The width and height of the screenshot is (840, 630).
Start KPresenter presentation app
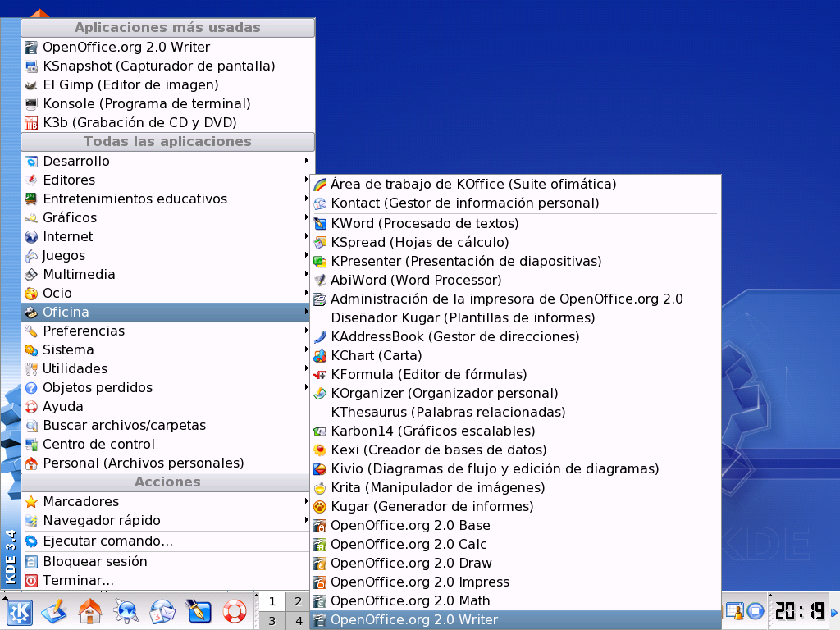465,262
